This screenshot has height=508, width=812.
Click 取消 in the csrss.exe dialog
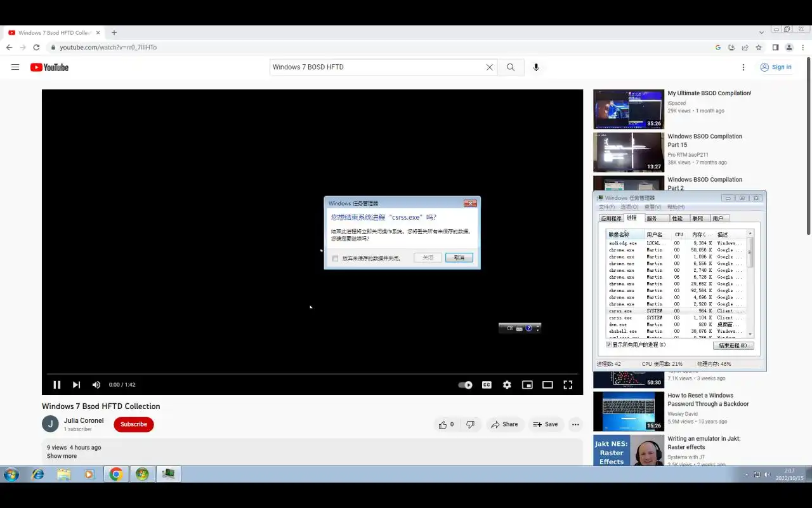point(459,258)
